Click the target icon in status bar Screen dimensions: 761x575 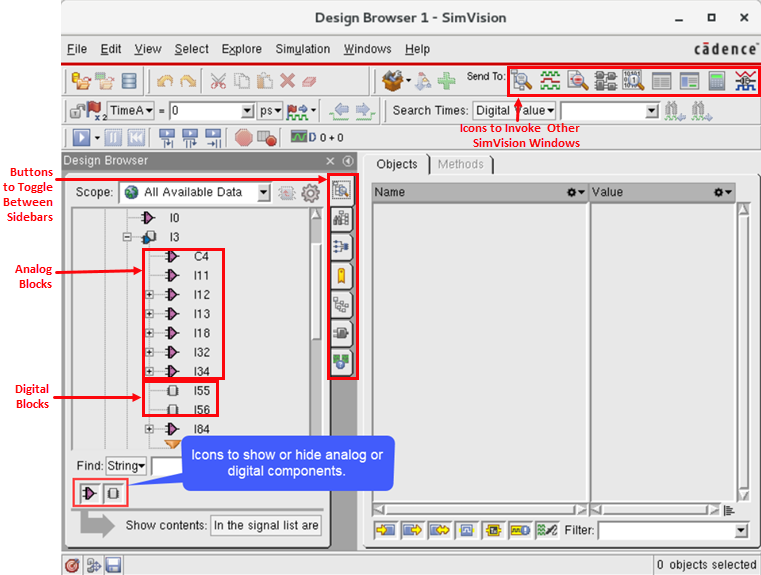click(x=72, y=565)
